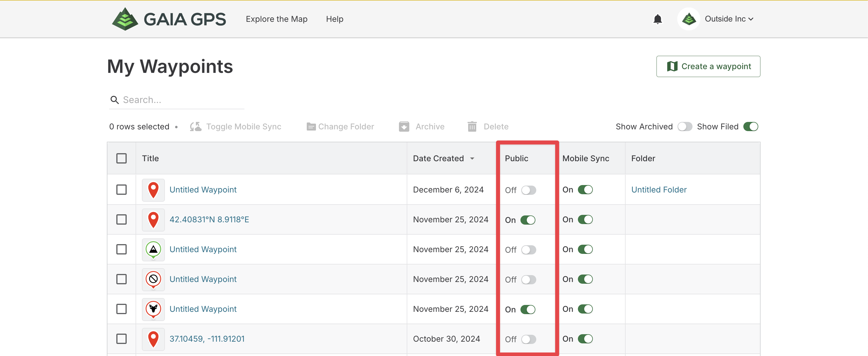Screen dimensions: 868x356
Task: Click the Gaia GPS logo icon
Action: click(125, 19)
